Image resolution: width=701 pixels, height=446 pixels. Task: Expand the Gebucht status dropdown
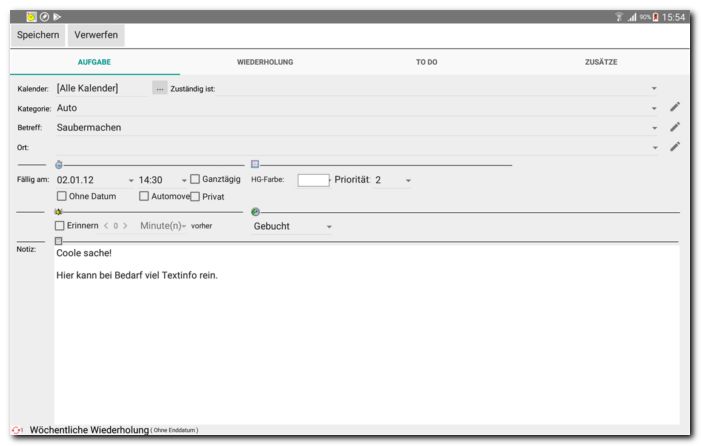[x=329, y=227]
